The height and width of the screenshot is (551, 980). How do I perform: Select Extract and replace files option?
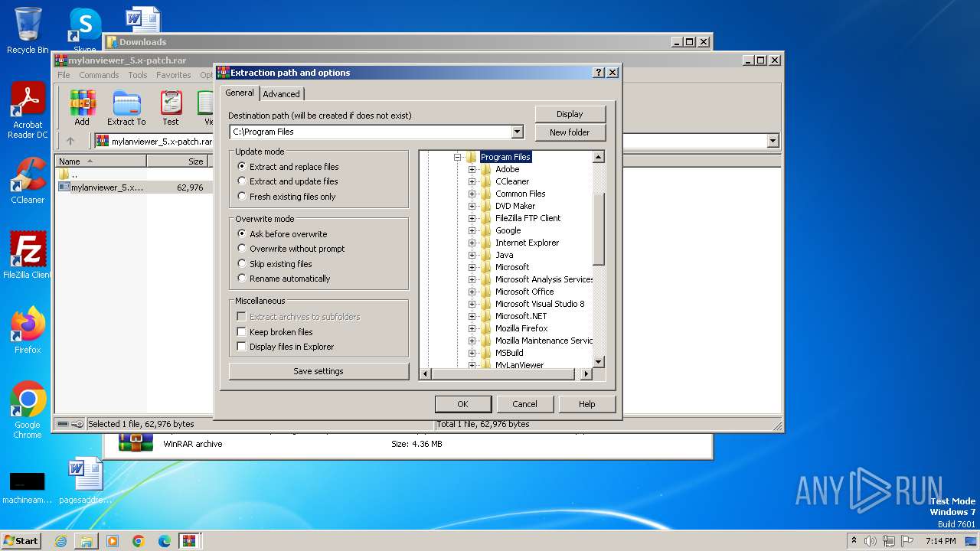click(288, 167)
